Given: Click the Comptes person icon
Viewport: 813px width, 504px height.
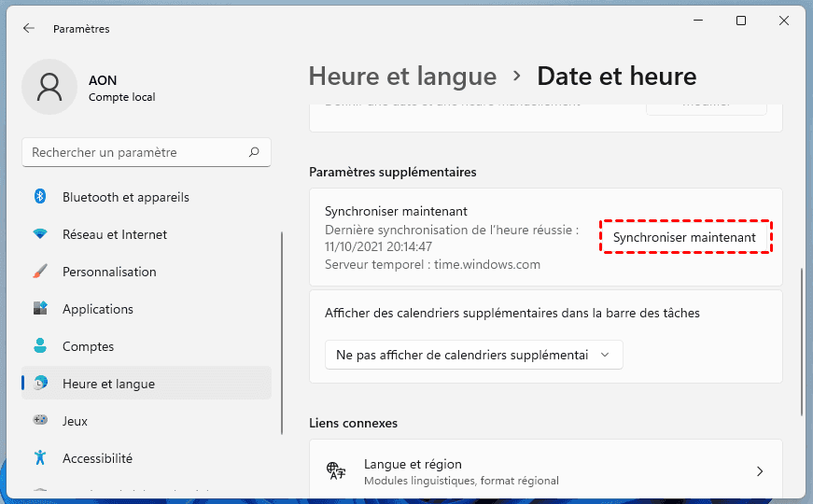Looking at the screenshot, I should 40,346.
